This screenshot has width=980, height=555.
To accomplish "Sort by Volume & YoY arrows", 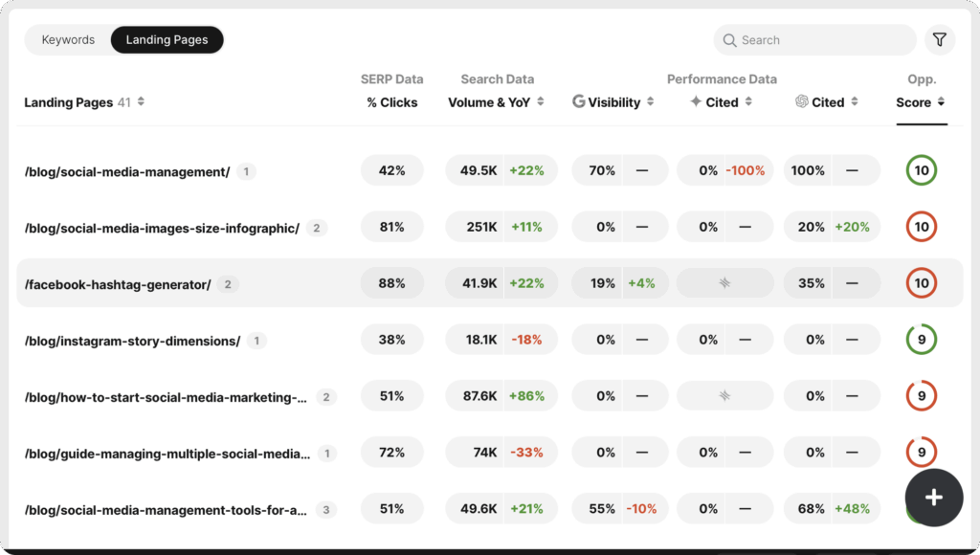I will 541,102.
